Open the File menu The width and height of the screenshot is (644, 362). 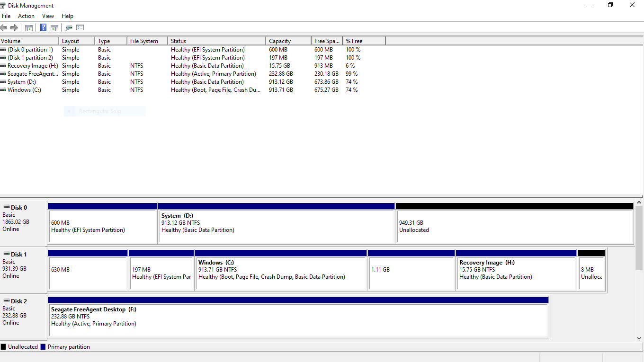[6, 16]
